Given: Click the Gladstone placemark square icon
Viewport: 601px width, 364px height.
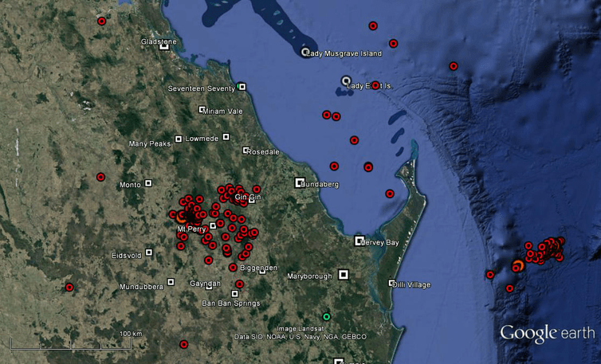Looking at the screenshot, I should click(164, 46).
